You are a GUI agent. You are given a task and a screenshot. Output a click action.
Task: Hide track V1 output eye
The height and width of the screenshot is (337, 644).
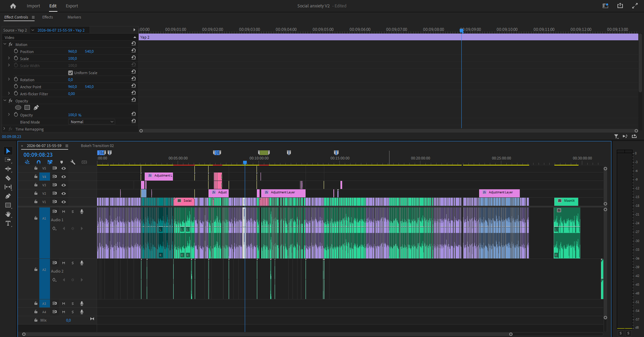point(63,201)
